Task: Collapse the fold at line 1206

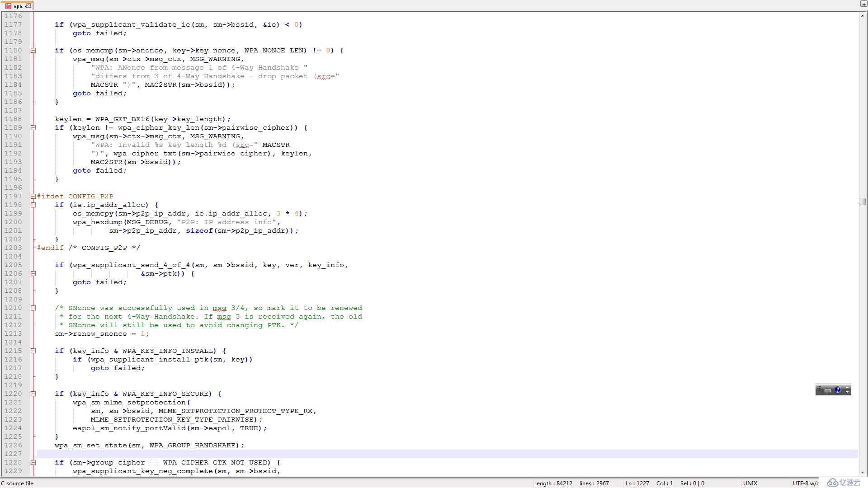Action: pos(33,273)
